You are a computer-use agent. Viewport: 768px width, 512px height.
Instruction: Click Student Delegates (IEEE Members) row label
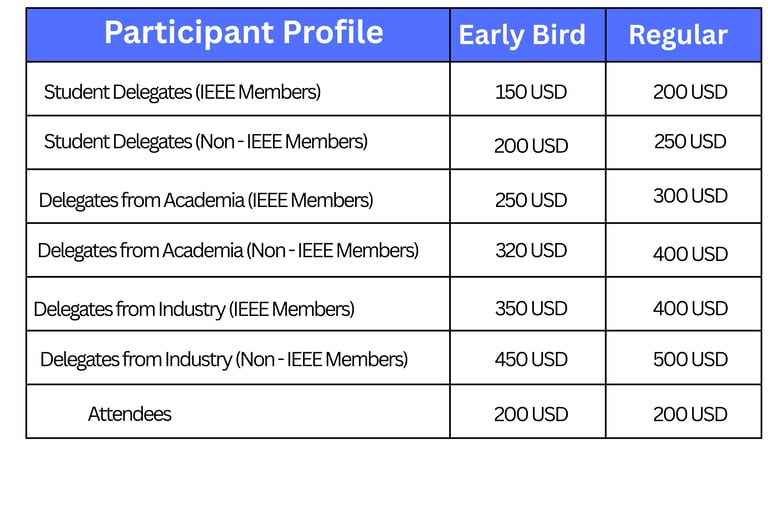pyautogui.click(x=182, y=92)
